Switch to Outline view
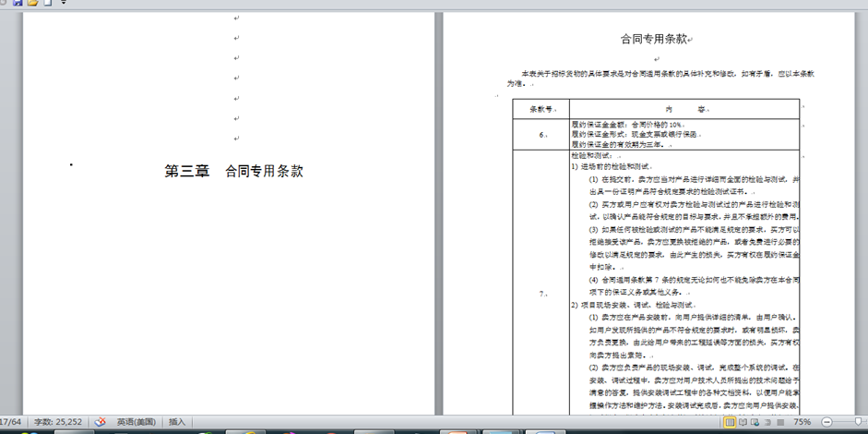This screenshot has width=868, height=434. click(767, 422)
